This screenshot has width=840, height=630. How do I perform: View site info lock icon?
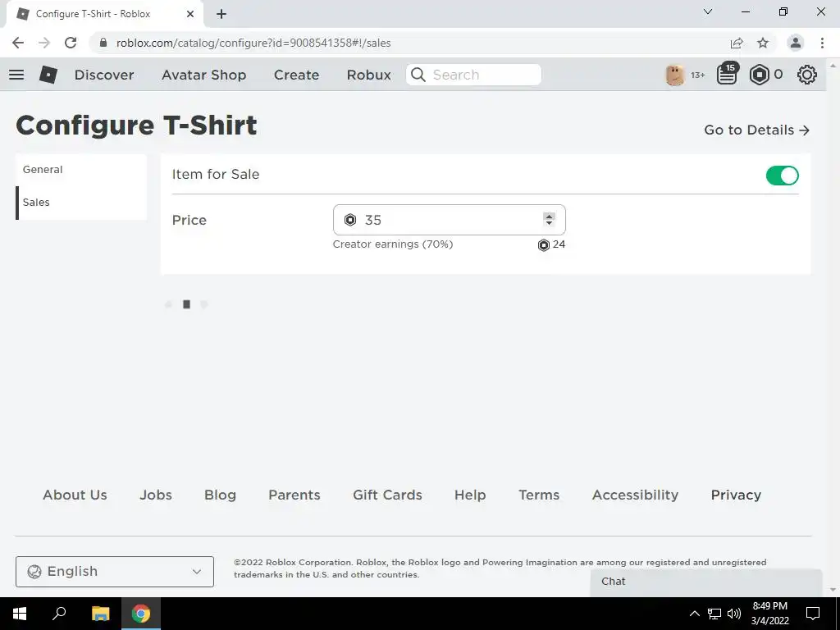point(103,43)
